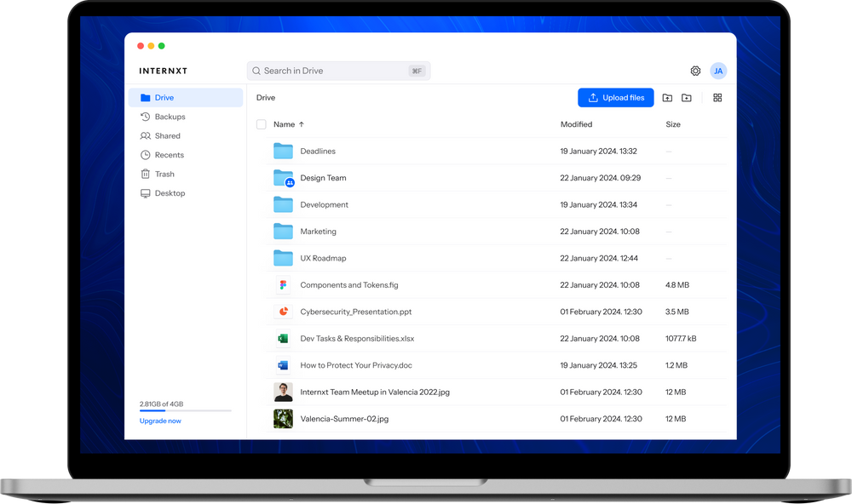Viewport: 852px width, 504px height.
Task: Open the Design Team folder
Action: tap(323, 178)
